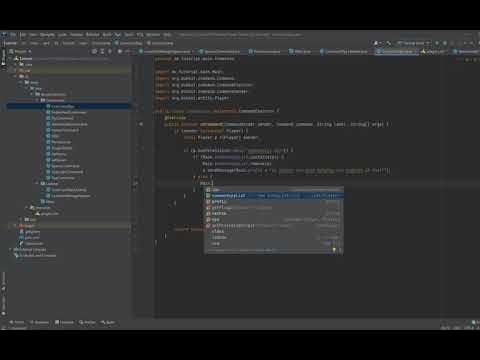The image size is (480, 360).
Task: Click Select Opened File target icon in Project panel
Action: pyautogui.click(x=95, y=51)
